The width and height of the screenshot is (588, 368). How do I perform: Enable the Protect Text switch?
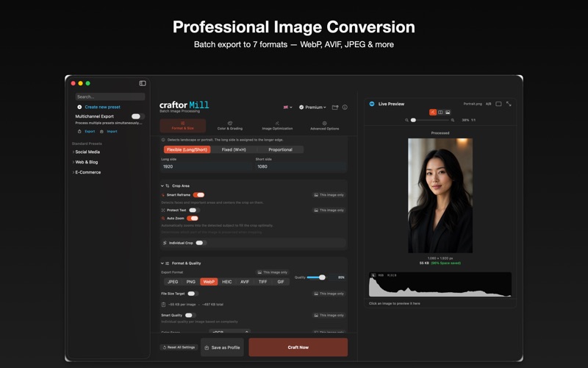194,210
